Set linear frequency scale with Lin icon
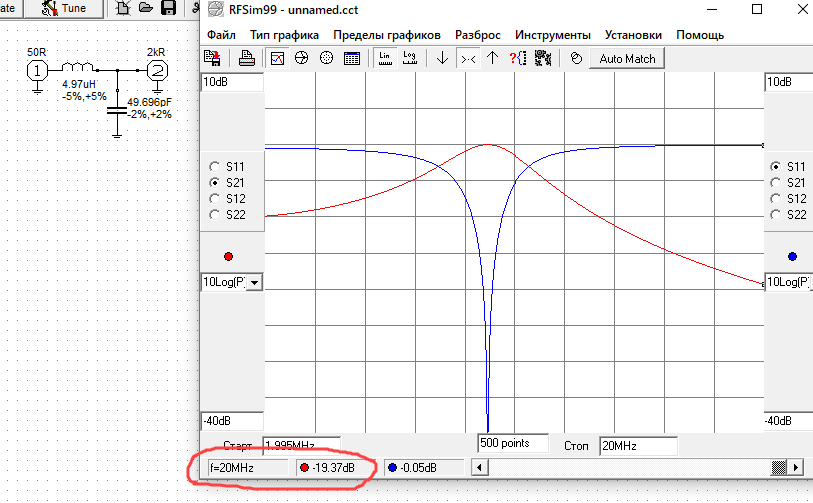The height and width of the screenshot is (503, 813). coord(385,59)
